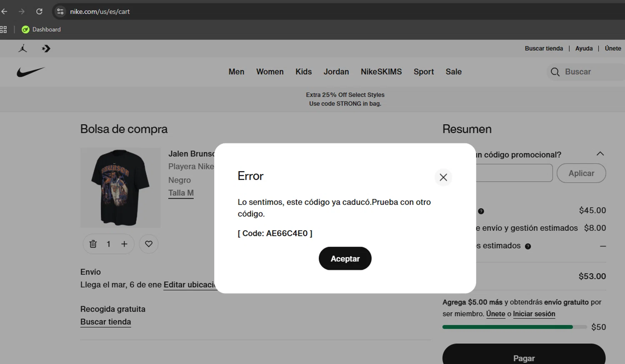Click the Bolsa de compra heading
Screen dimensions: 625x364
click(x=124, y=129)
